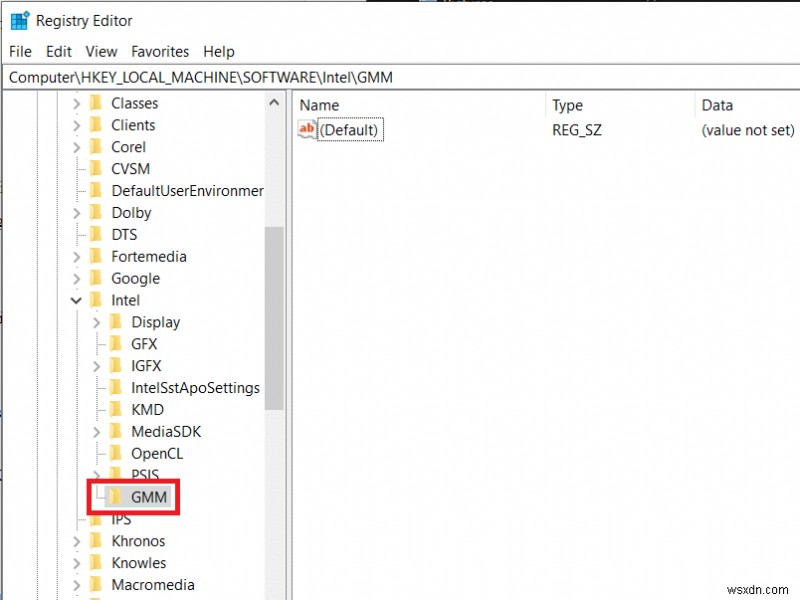Select the Corel folder icon
This screenshot has height=600, width=800.
(95, 147)
